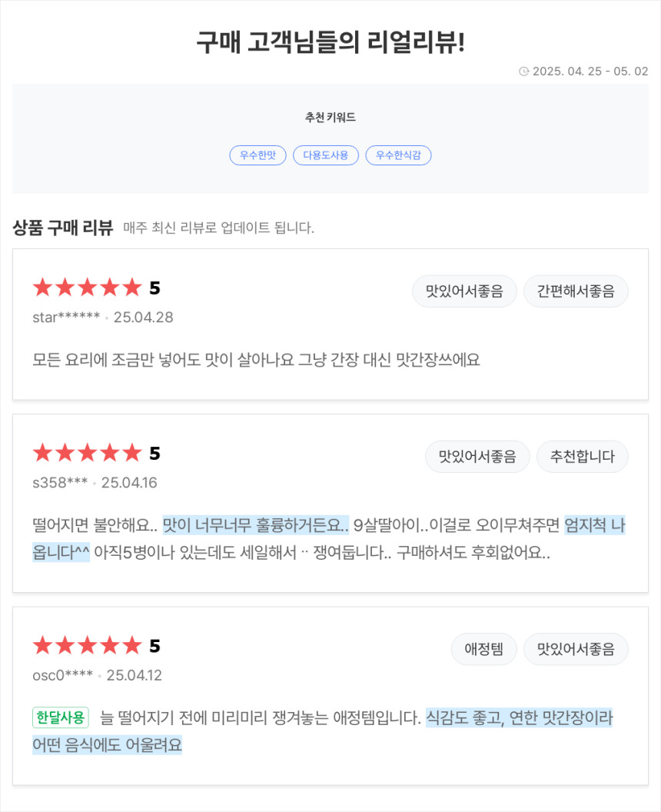Image resolution: width=661 pixels, height=812 pixels.
Task: Click the reviewer name osc0****
Action: (62, 675)
